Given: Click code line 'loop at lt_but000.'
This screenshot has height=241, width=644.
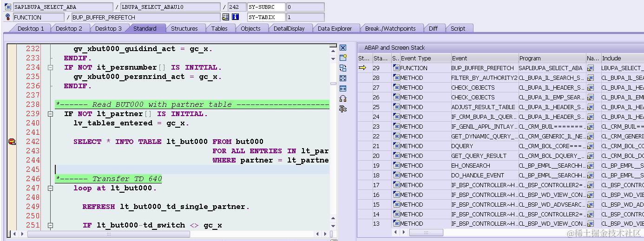Looking at the screenshot, I should tap(115, 188).
